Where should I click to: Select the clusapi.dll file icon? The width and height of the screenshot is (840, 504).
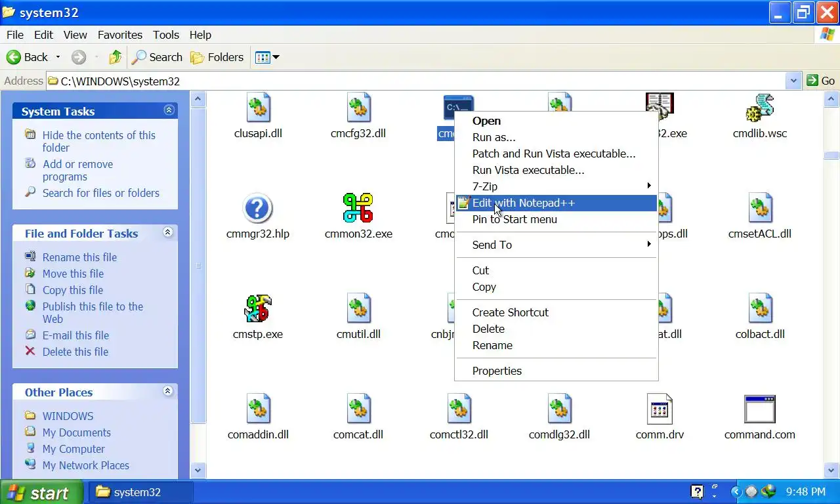point(258,107)
